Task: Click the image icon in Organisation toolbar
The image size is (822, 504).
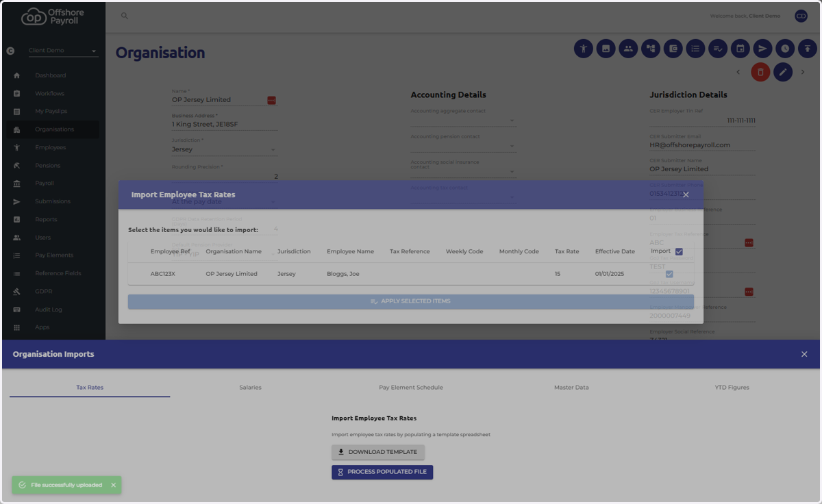Action: click(x=606, y=49)
